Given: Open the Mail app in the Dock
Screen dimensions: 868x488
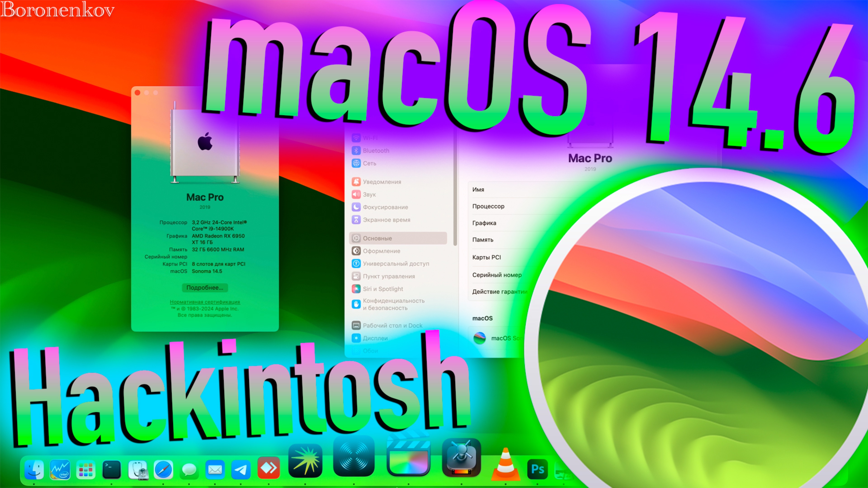Looking at the screenshot, I should [x=215, y=469].
